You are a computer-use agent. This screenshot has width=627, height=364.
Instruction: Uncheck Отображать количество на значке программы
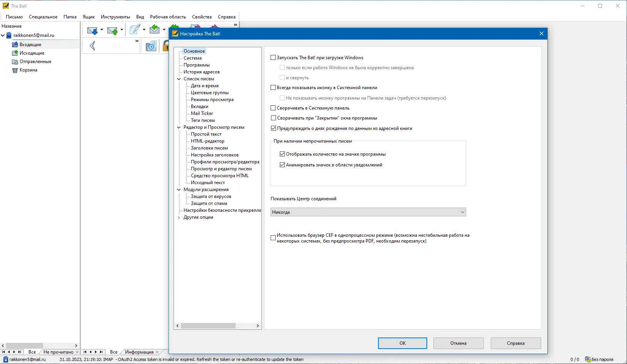(283, 154)
